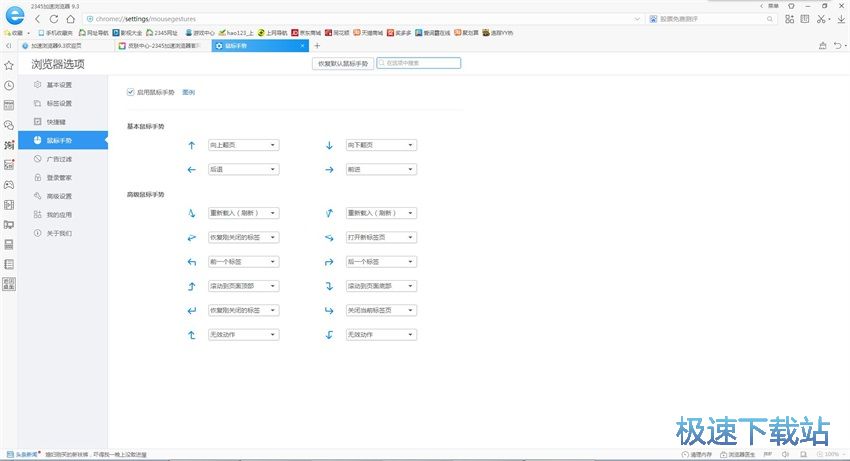Click the settings search input field
This screenshot has height=461, width=850.
[418, 63]
